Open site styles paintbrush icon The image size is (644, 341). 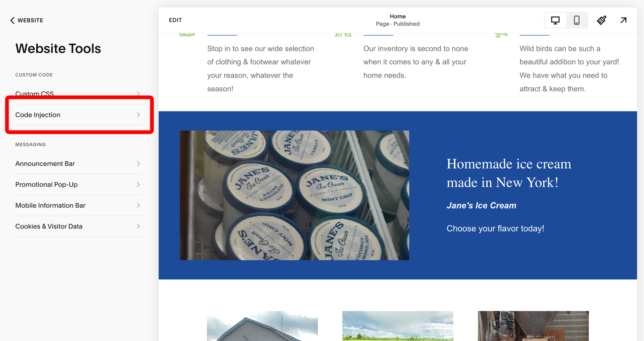pos(601,20)
